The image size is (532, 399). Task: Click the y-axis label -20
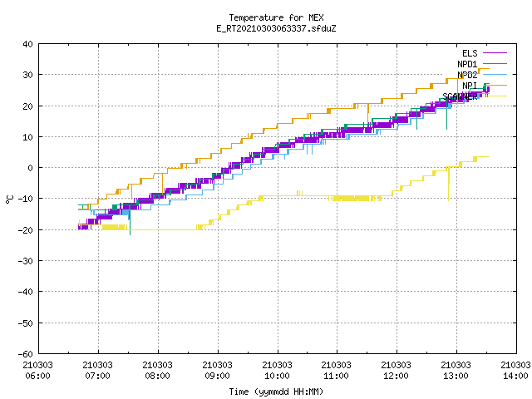(26, 230)
